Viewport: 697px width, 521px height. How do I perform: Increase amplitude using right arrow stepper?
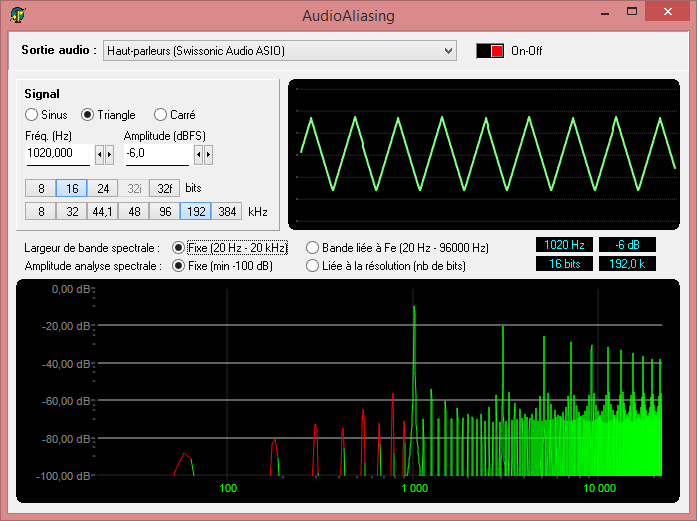[x=208, y=154]
